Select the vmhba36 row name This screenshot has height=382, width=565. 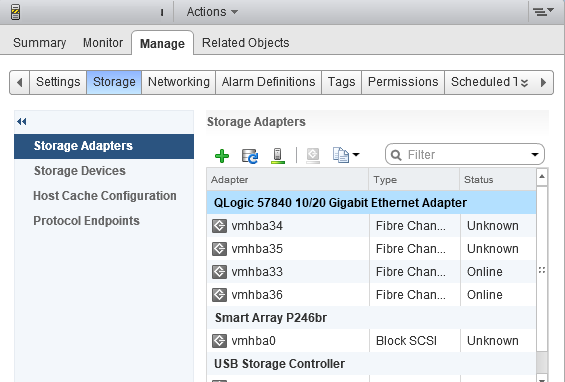(257, 295)
